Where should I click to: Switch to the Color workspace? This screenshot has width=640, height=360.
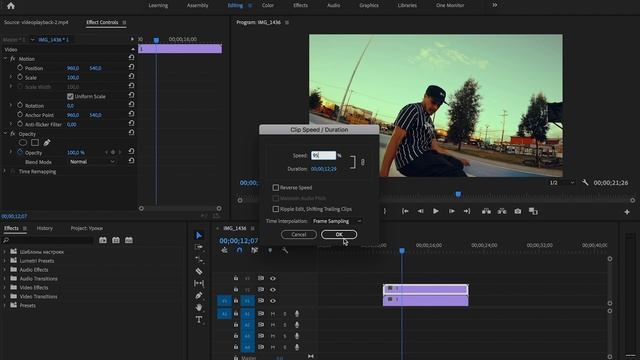pyautogui.click(x=268, y=5)
